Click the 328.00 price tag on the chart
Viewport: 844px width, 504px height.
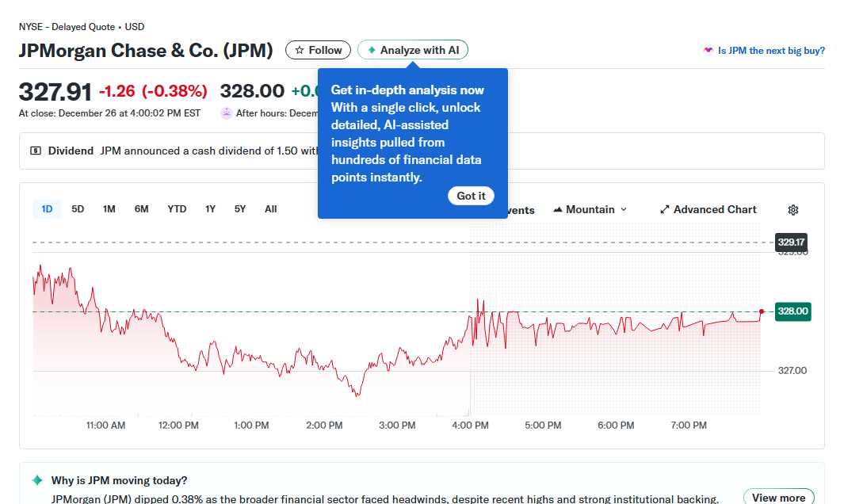tap(792, 311)
